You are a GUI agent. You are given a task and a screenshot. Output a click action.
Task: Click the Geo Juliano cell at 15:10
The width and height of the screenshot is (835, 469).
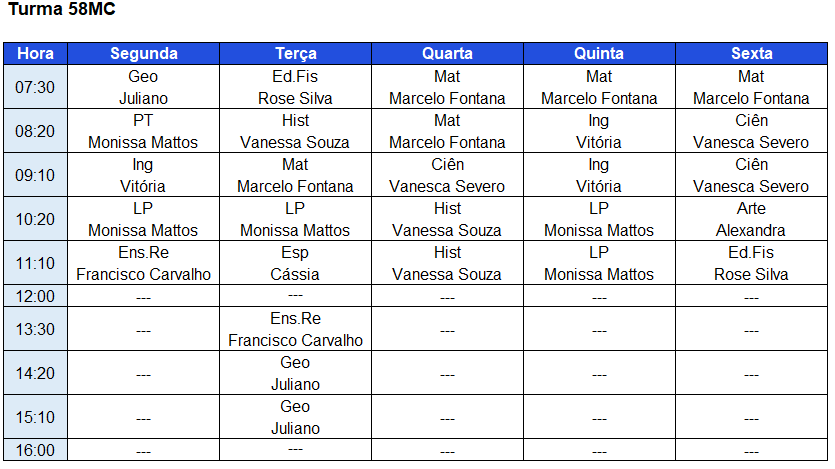coord(295,417)
